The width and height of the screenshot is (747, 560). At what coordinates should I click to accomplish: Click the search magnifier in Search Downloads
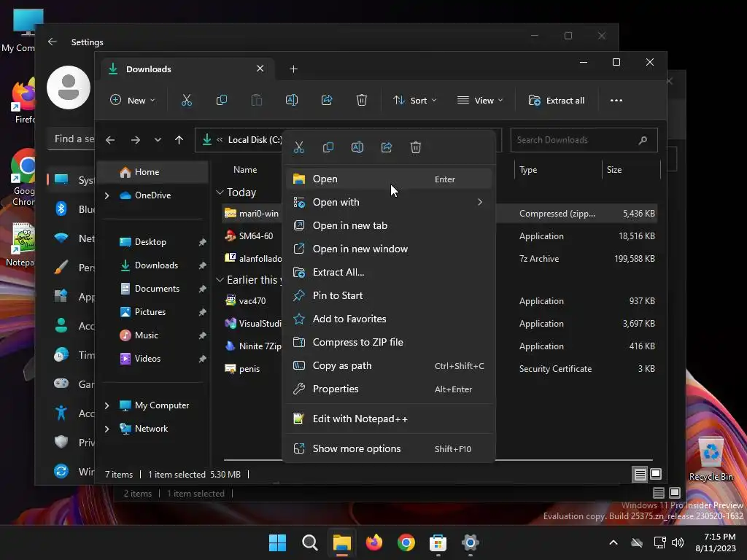pos(643,140)
